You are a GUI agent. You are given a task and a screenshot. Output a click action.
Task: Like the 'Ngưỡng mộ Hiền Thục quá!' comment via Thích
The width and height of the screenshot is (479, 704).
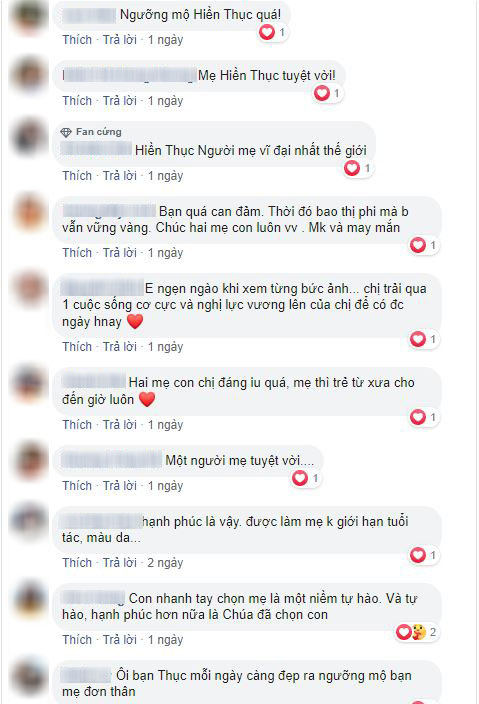[x=77, y=40]
